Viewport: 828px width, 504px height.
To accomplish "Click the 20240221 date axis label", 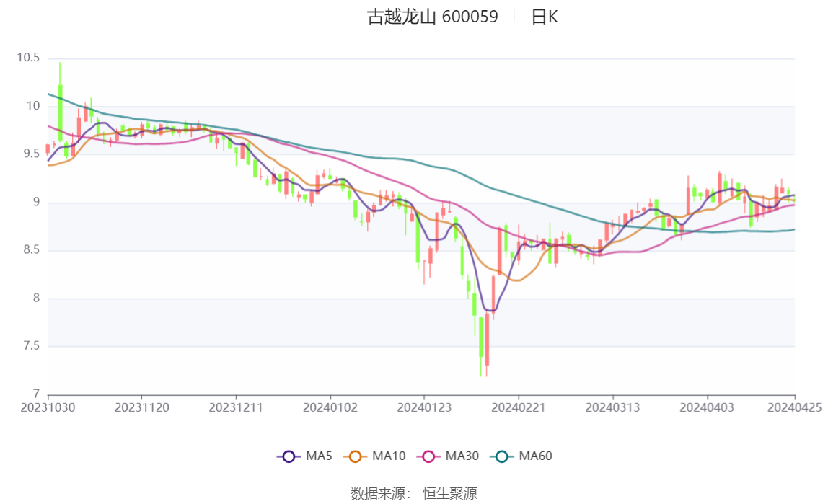I will (x=519, y=407).
